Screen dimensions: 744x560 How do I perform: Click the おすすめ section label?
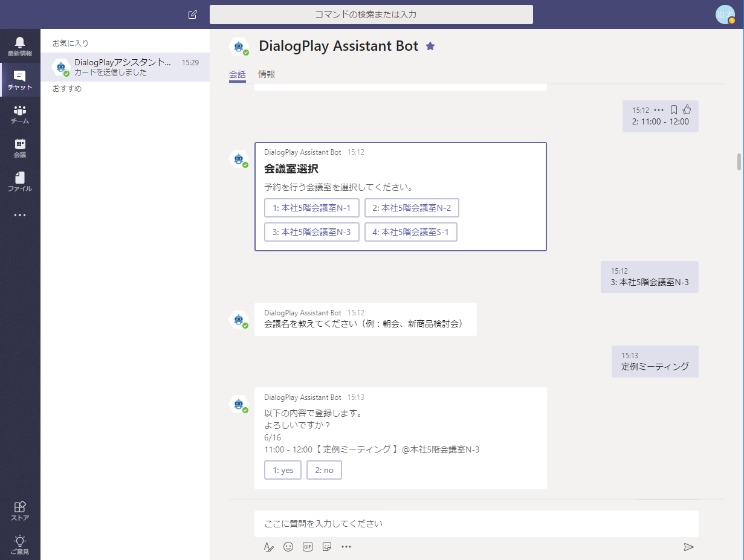pyautogui.click(x=67, y=89)
